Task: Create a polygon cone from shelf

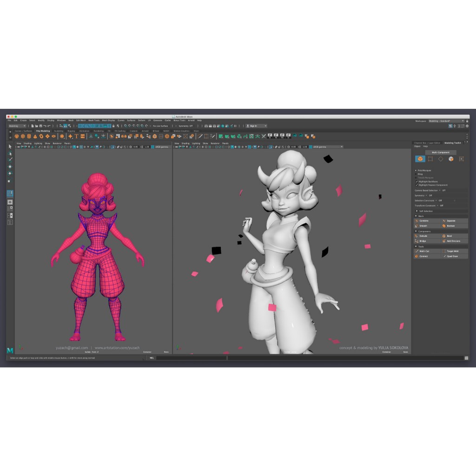Action: (x=35, y=136)
